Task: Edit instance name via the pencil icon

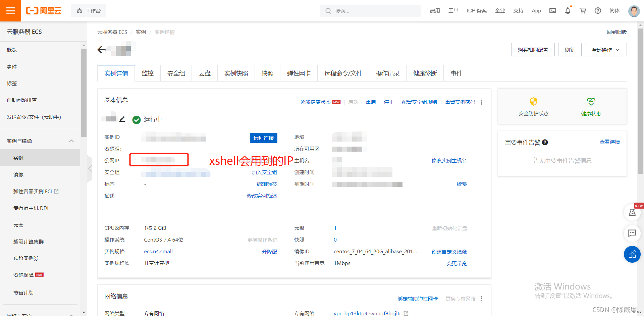Action: pos(122,119)
